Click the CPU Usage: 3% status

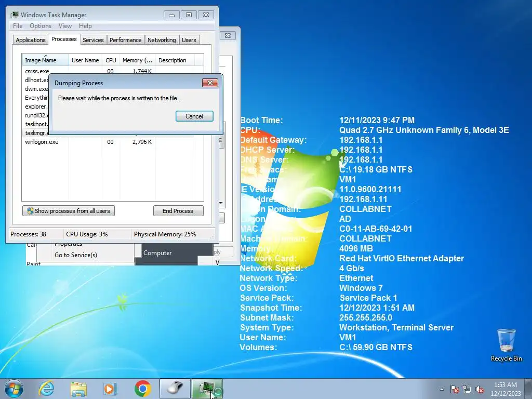[87, 234]
